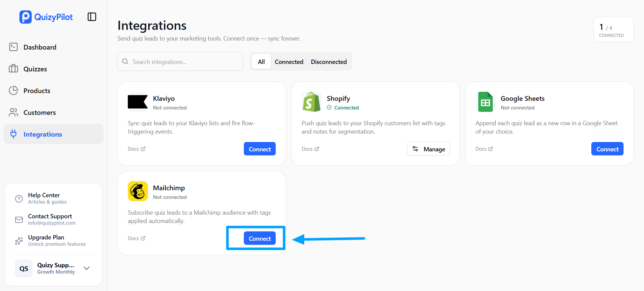The image size is (644, 291).
Task: Click external link icon beside Shopify Docs
Action: pos(317,149)
